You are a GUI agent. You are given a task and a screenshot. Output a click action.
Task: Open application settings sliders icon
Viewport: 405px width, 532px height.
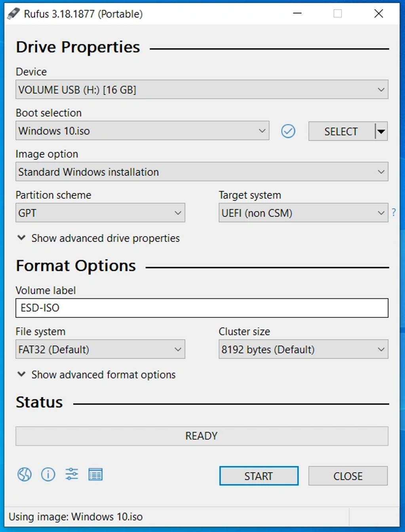(x=72, y=474)
